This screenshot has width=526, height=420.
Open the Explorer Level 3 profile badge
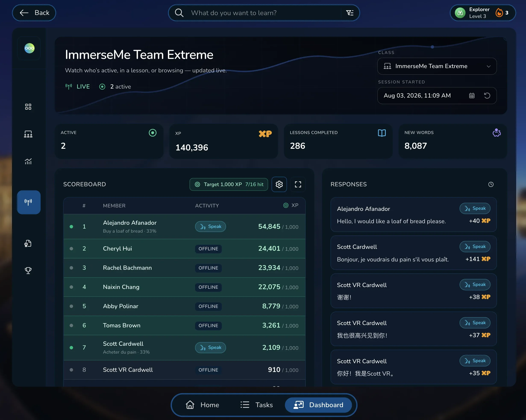[483, 13]
